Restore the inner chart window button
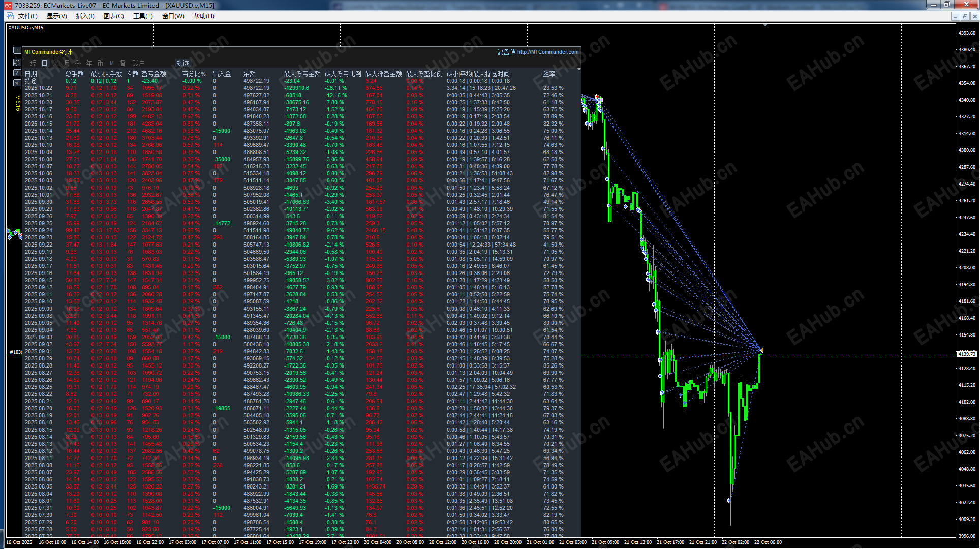The height and width of the screenshot is (549, 980). [x=965, y=16]
